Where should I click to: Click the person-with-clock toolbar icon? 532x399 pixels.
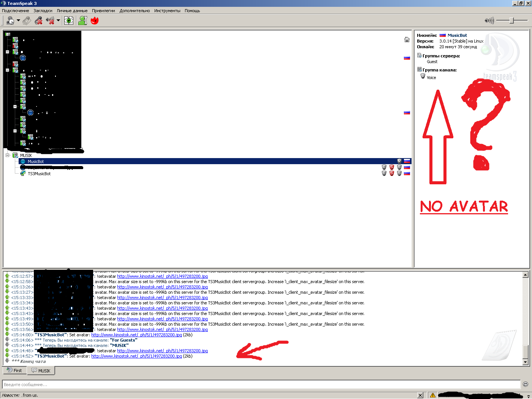tap(10, 21)
